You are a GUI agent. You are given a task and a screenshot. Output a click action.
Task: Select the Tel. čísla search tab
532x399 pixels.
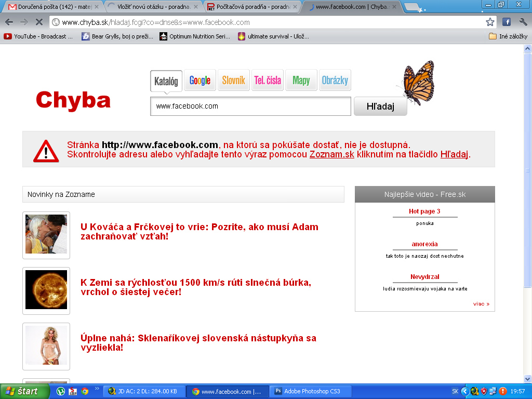(268, 81)
